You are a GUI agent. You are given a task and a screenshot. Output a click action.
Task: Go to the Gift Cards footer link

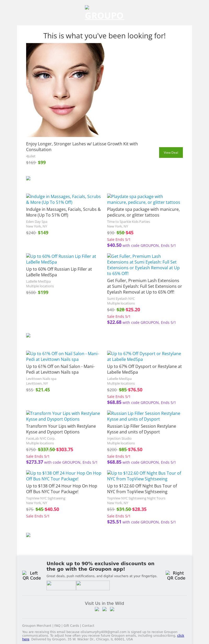pos(71,625)
